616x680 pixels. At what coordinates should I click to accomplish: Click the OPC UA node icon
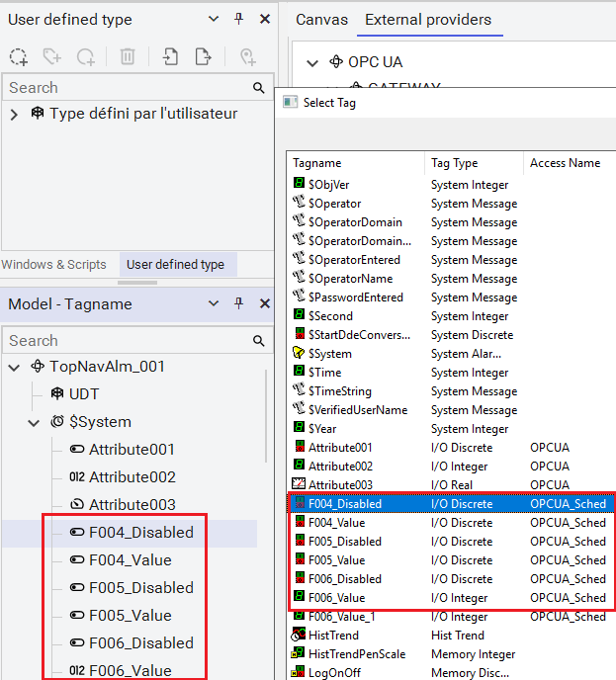(x=336, y=62)
